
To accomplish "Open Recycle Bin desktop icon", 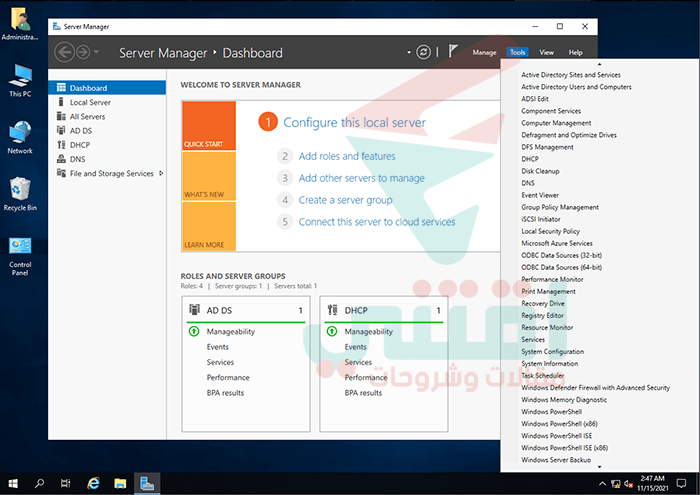I will click(20, 194).
